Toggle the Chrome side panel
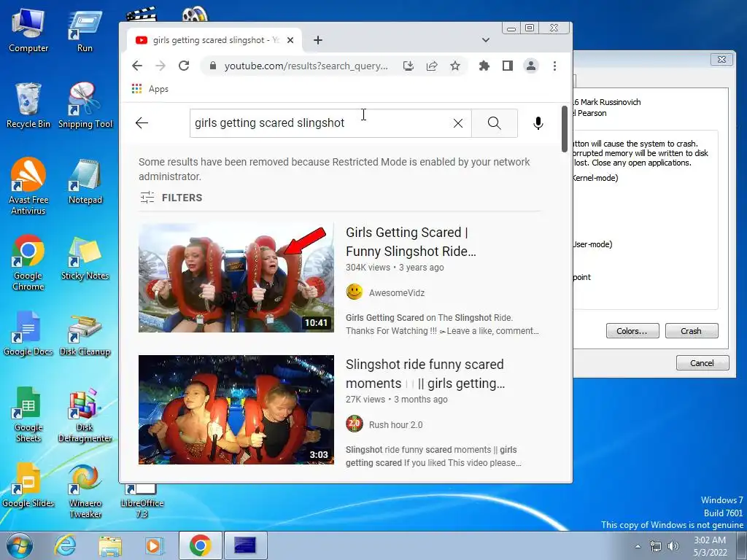 pyautogui.click(x=508, y=66)
